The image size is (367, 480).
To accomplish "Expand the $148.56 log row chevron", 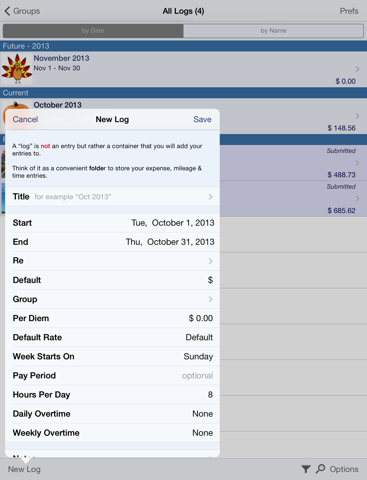I will (357, 116).
